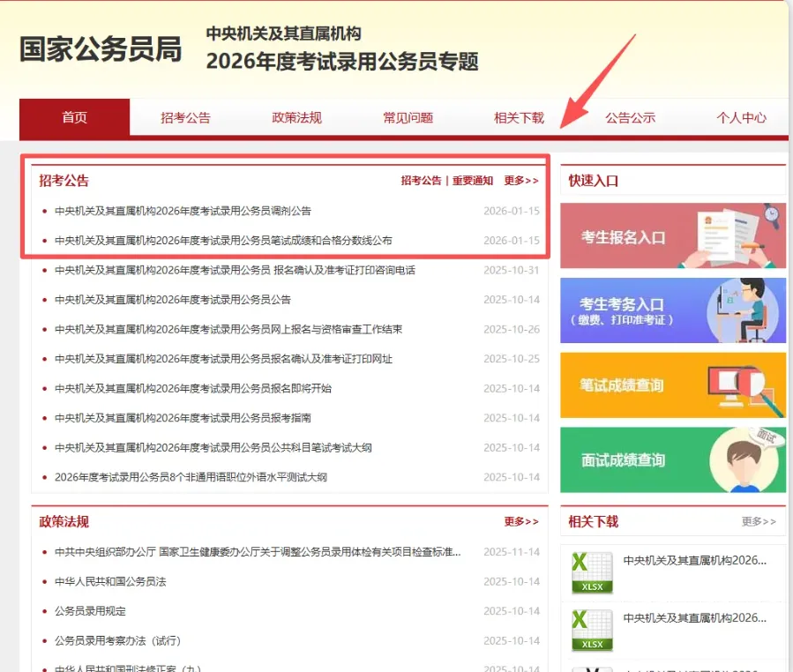Click 更多>> in the 招考公告 panel

(x=521, y=181)
